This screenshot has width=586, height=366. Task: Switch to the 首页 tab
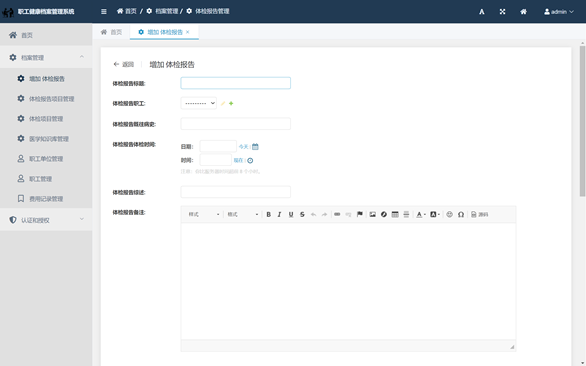[111, 32]
